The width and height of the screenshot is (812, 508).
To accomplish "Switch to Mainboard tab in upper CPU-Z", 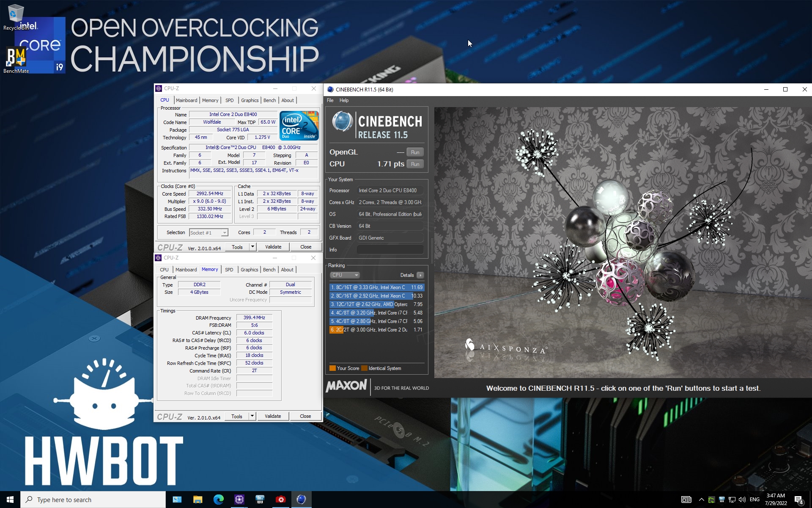I will (187, 100).
